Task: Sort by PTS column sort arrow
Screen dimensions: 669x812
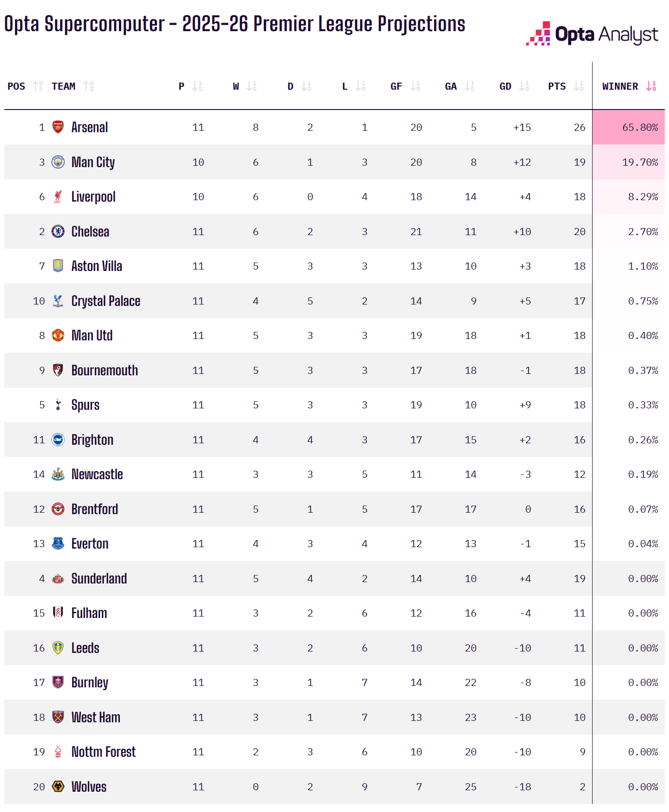Action: [x=578, y=86]
